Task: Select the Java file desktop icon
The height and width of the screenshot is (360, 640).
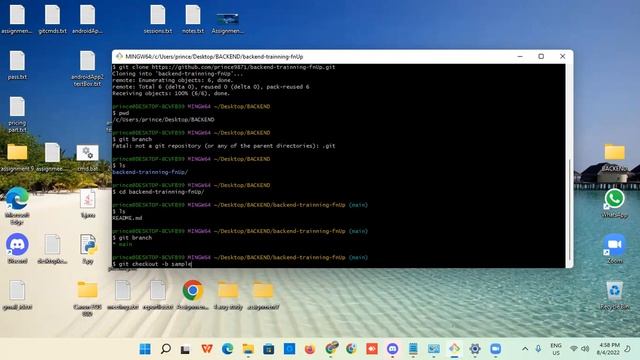Action: (x=88, y=203)
